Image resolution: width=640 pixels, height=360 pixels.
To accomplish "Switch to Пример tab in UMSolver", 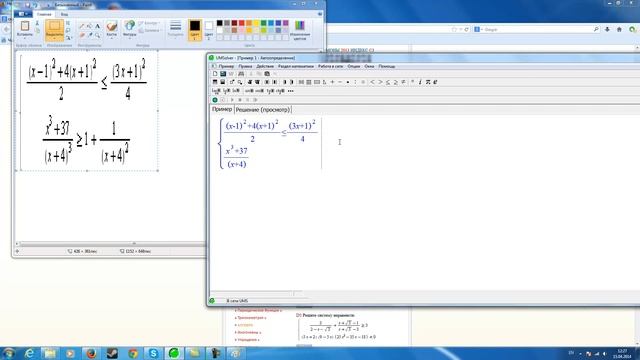I will pos(222,109).
